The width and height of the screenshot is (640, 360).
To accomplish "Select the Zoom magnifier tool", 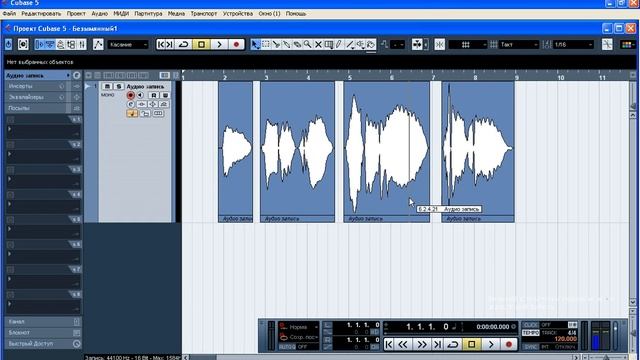I will pyautogui.click(x=307, y=44).
